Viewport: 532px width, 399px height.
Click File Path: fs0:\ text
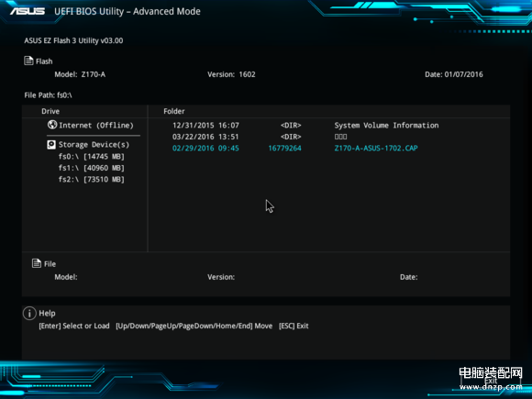pyautogui.click(x=49, y=95)
